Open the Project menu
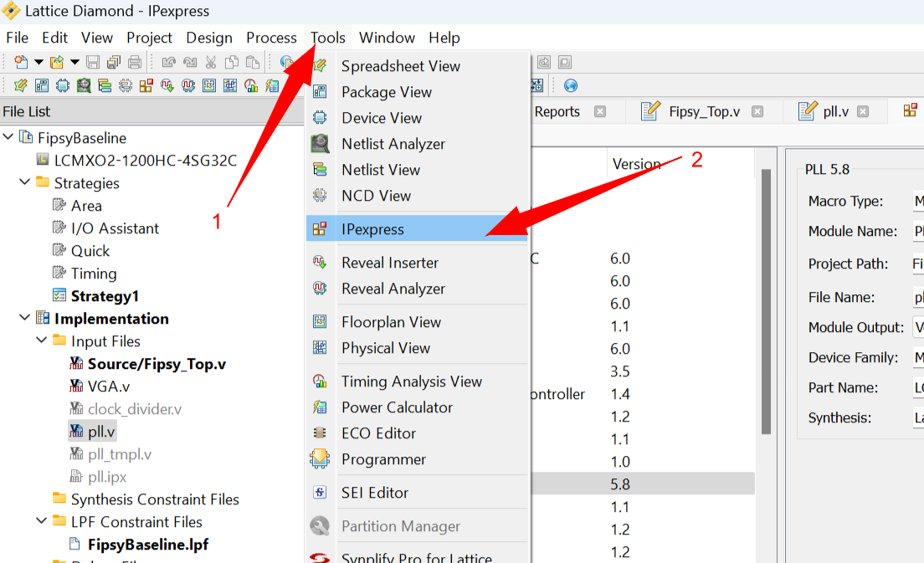Image resolution: width=924 pixels, height=563 pixels. pyautogui.click(x=149, y=38)
